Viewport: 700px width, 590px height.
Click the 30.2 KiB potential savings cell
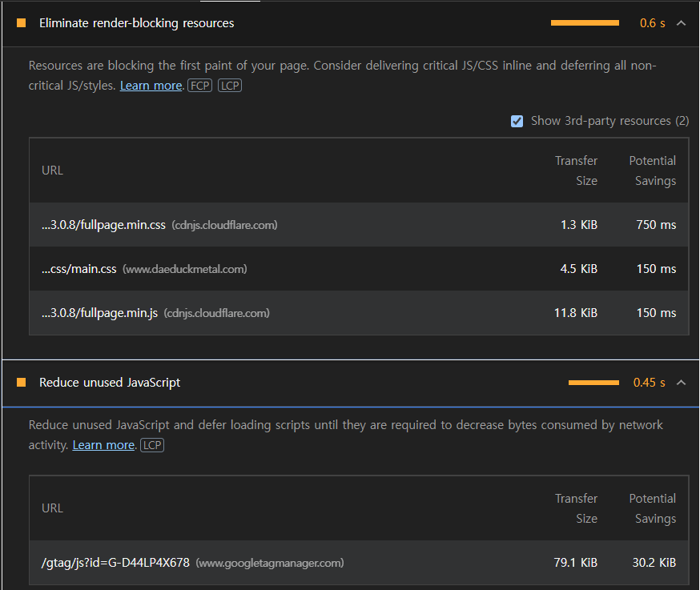click(654, 563)
